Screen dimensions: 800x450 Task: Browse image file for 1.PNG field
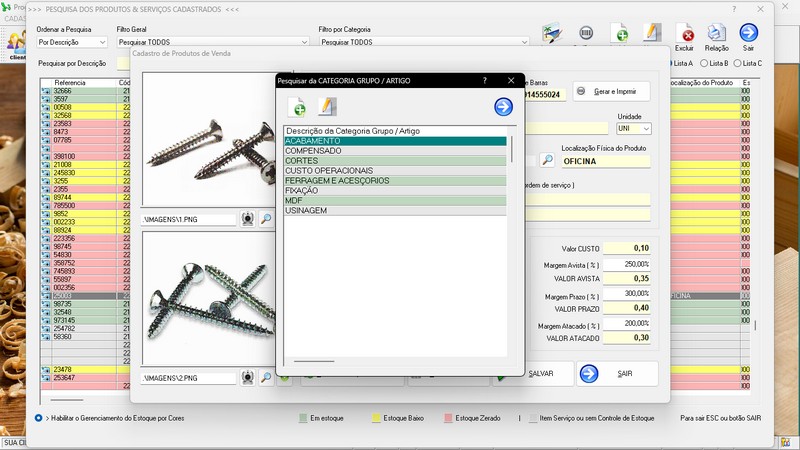point(266,219)
